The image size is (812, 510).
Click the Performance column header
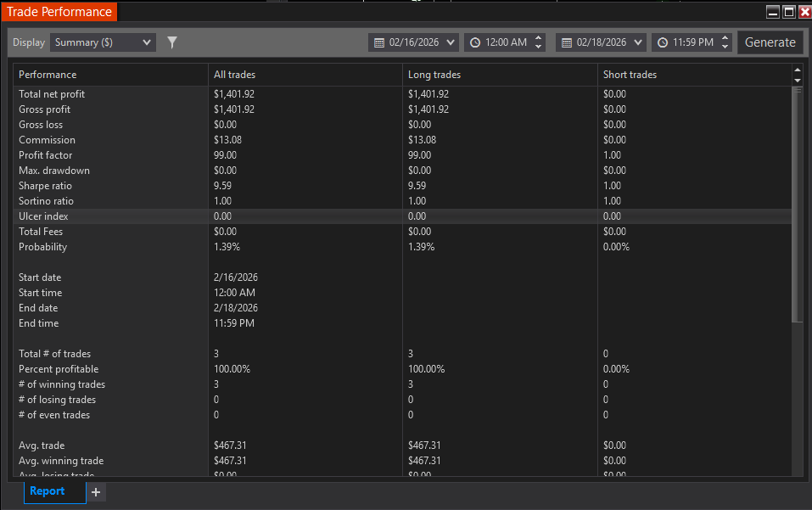[x=111, y=75]
